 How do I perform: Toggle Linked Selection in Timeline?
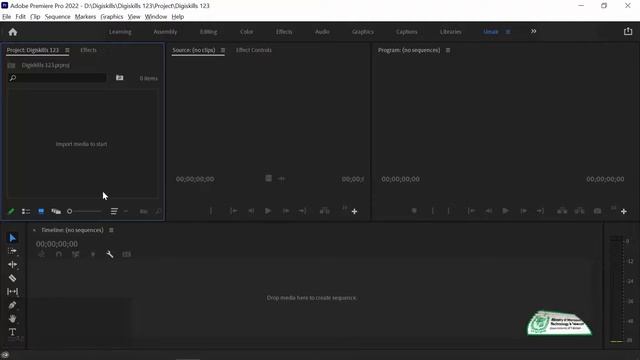76,254
